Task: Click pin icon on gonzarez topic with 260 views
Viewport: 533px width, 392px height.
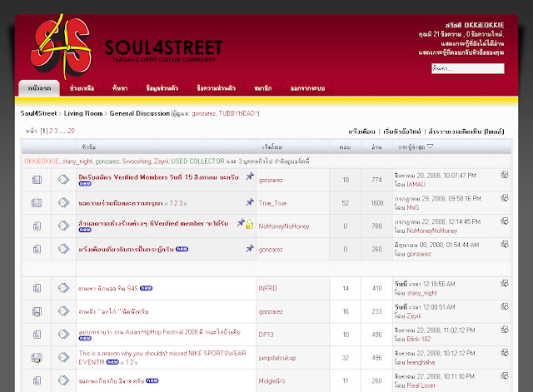Action: 250,248
